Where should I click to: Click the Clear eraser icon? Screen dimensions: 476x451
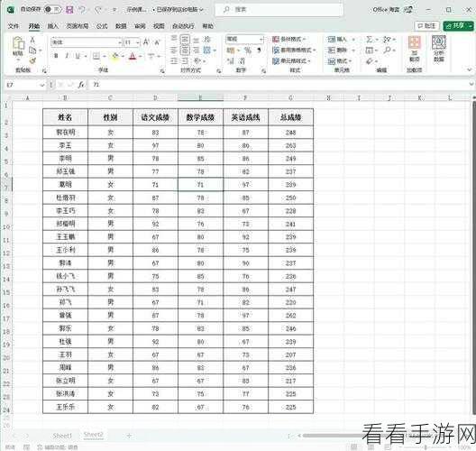369,61
